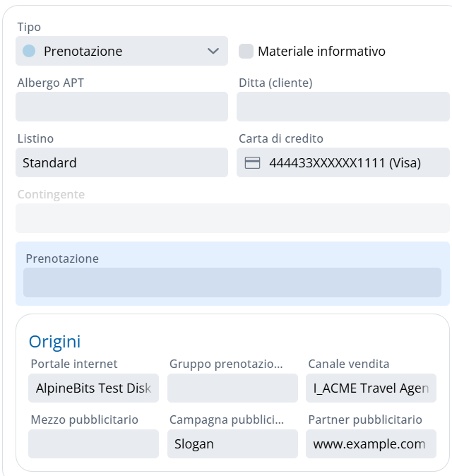Viewport: 452px width, 476px height.
Task: Open the Canale vendita ACME field
Action: pyautogui.click(x=371, y=388)
